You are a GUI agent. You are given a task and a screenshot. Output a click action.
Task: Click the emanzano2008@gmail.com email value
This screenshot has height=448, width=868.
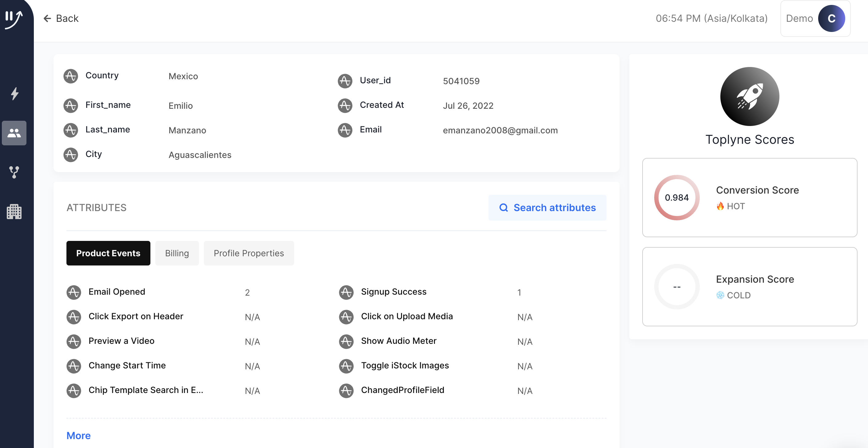click(x=500, y=130)
